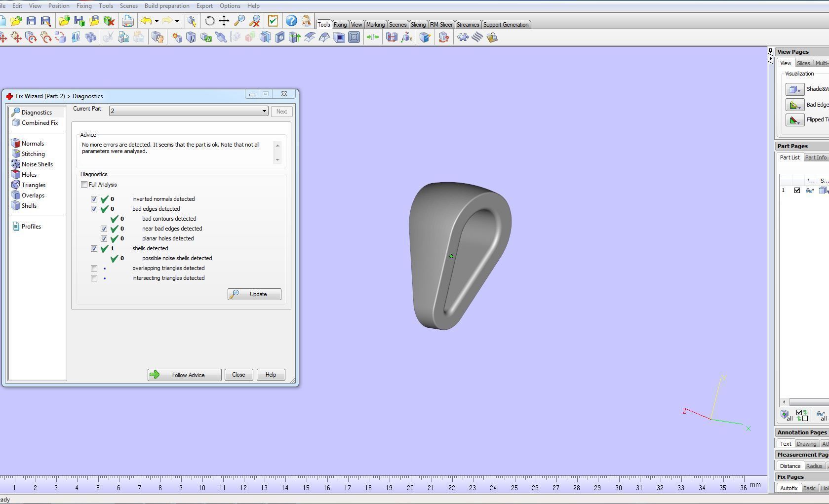829x504 pixels.
Task: Switch to the Fixing toolbar tab
Action: pyautogui.click(x=340, y=25)
